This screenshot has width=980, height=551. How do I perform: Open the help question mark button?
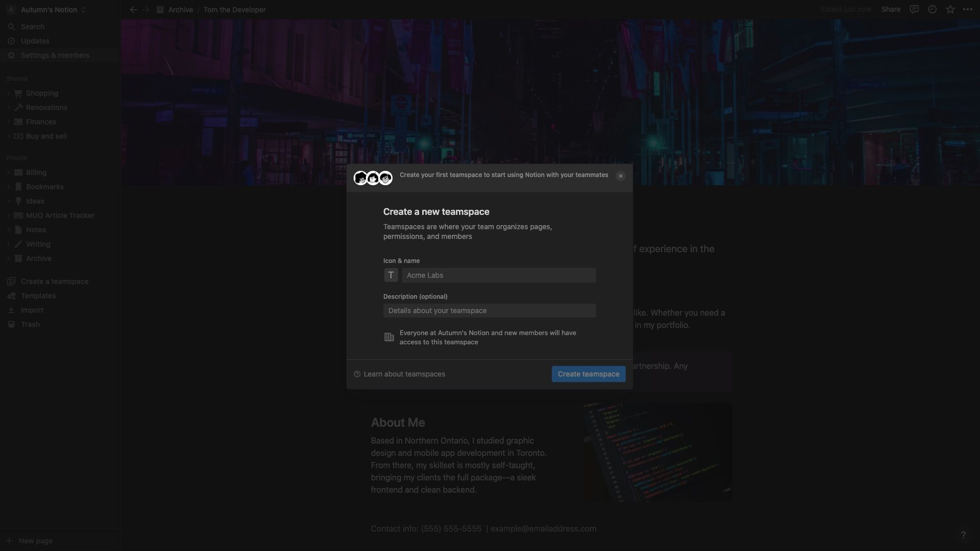point(963,535)
